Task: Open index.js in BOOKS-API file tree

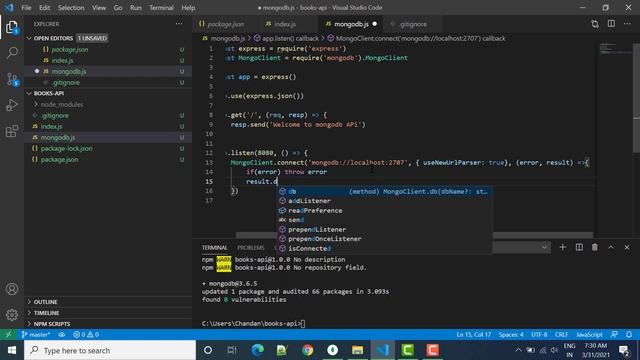Action: coord(108,127)
